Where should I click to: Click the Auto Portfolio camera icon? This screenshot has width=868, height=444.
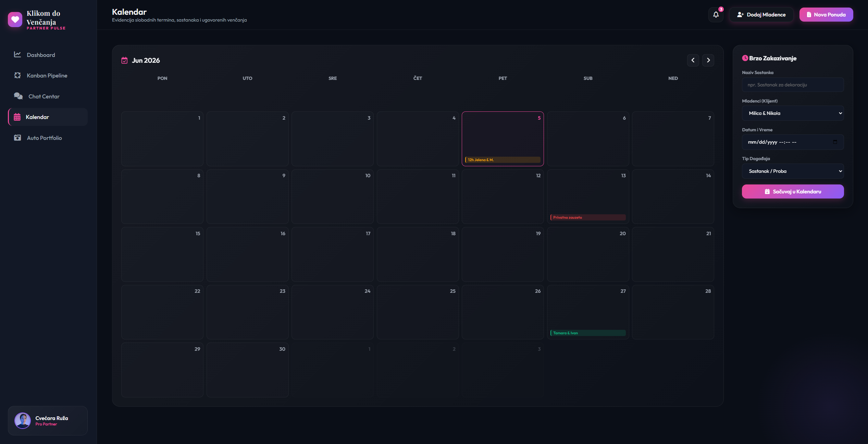[17, 138]
